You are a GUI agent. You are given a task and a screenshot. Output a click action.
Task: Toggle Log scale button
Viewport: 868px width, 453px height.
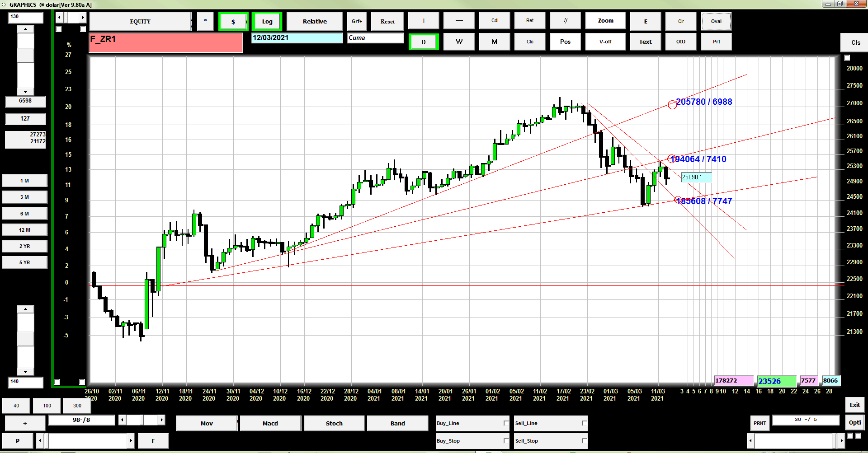point(267,22)
